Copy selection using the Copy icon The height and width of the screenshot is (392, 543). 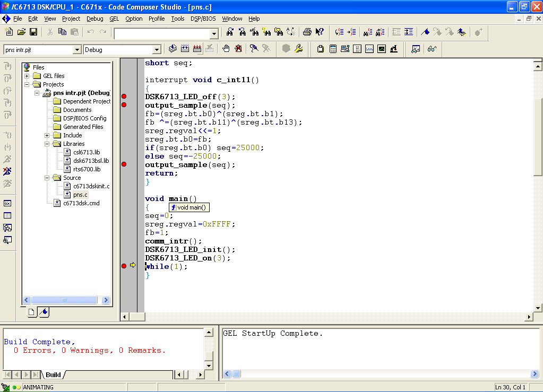(x=62, y=32)
